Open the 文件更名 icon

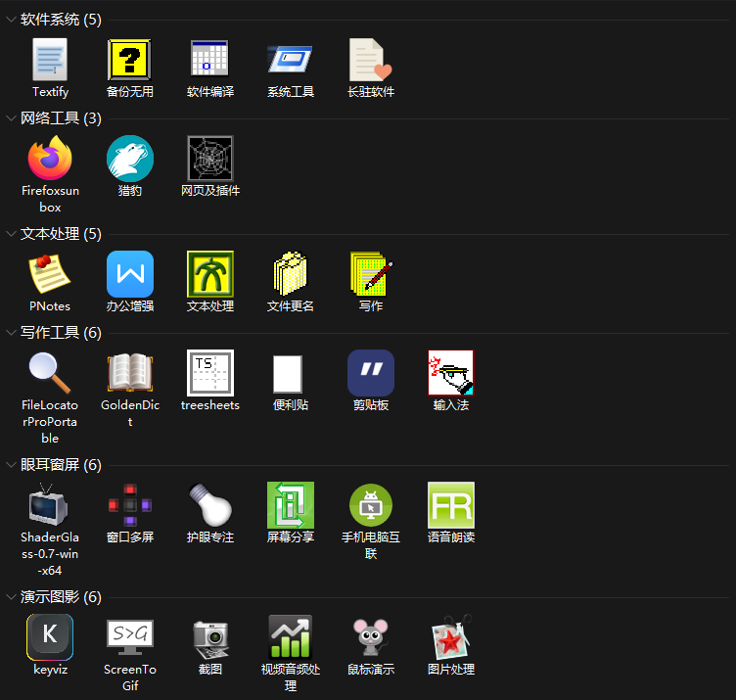[x=290, y=274]
